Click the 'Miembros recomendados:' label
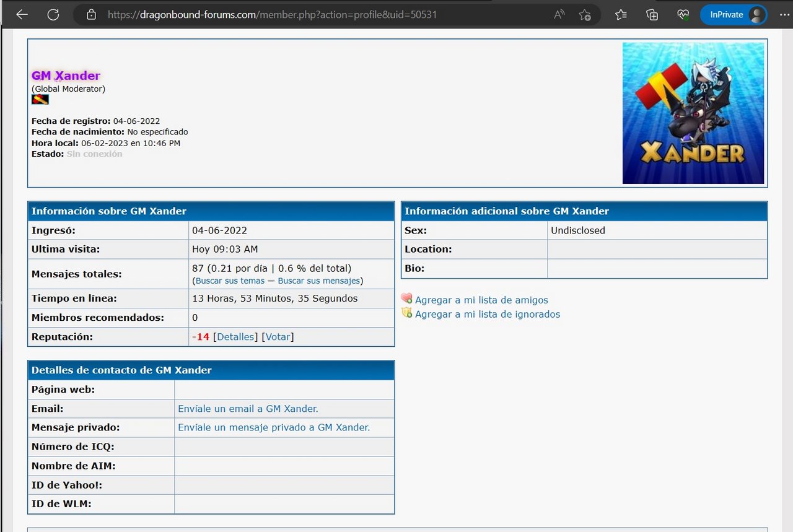Image resolution: width=793 pixels, height=532 pixels. (98, 318)
